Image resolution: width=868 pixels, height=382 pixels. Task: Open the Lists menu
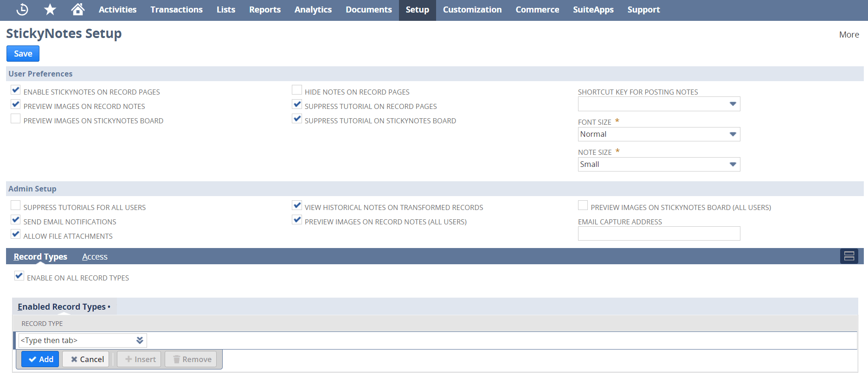(x=226, y=10)
